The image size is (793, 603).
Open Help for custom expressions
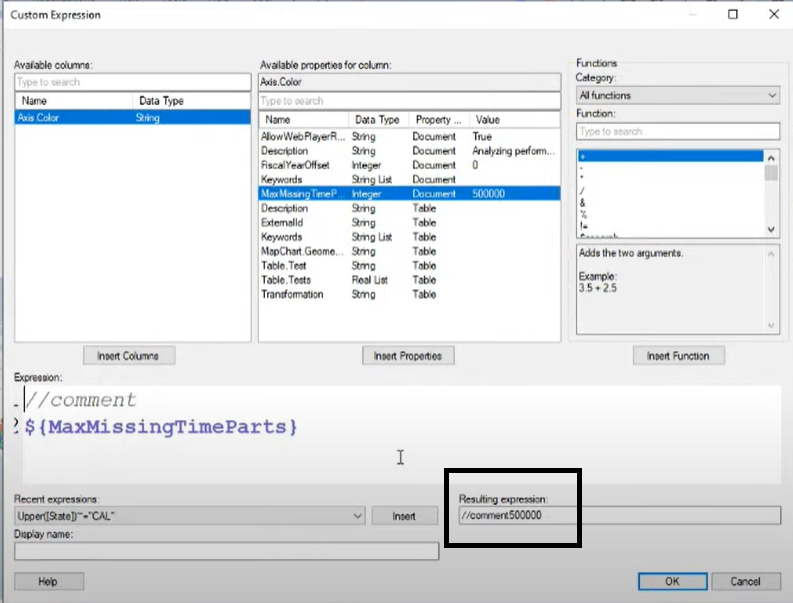(48, 581)
